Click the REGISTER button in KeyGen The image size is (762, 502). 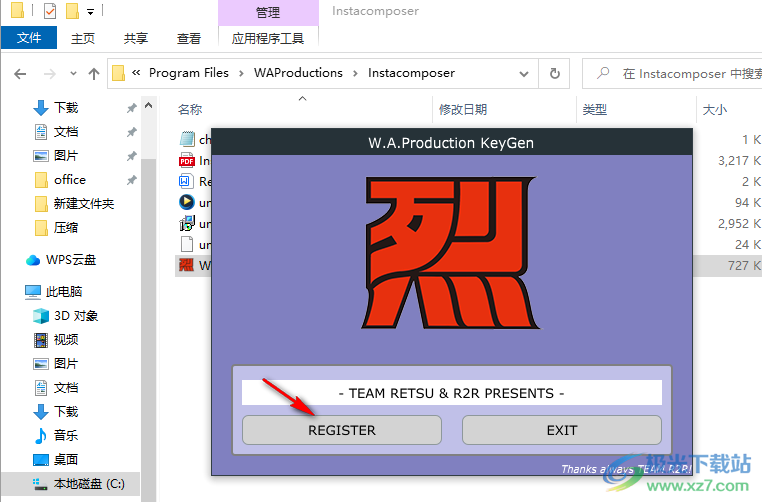click(x=342, y=430)
